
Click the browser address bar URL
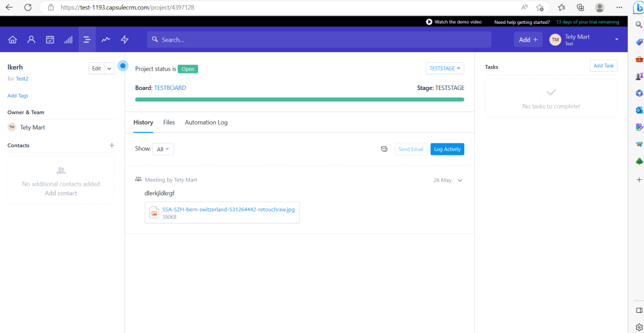(127, 8)
